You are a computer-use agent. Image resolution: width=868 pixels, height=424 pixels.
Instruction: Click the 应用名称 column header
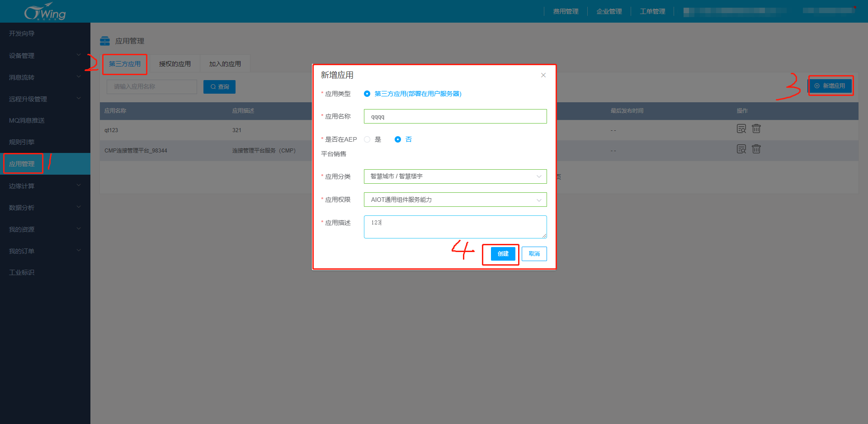pyautogui.click(x=115, y=111)
